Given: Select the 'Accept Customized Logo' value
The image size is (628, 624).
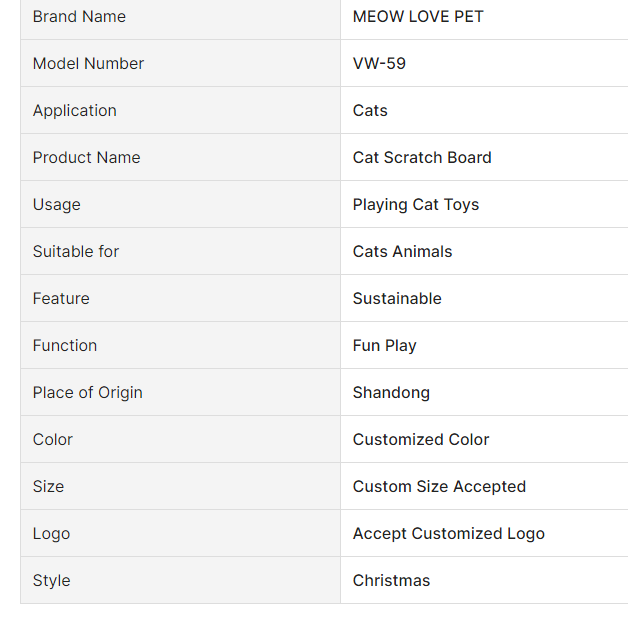Looking at the screenshot, I should (x=449, y=533).
